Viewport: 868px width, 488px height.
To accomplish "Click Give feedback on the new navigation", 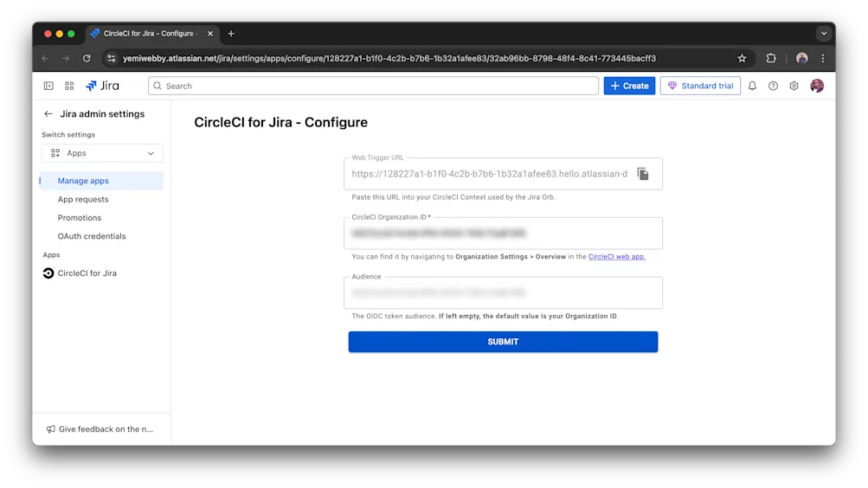I will click(x=100, y=429).
